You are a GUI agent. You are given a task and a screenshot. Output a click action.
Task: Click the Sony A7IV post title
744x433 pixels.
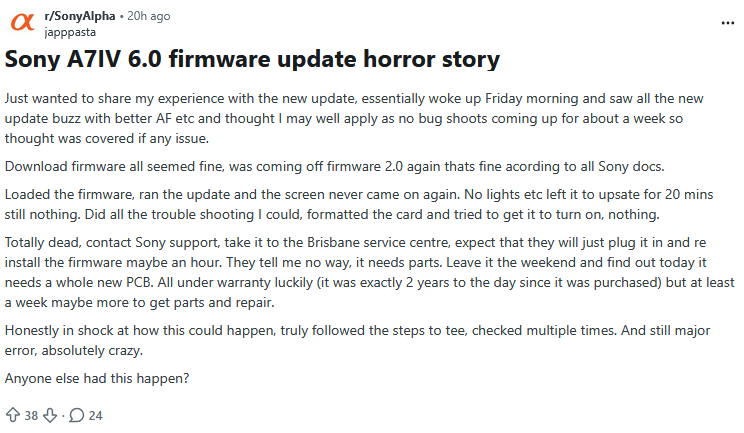coord(252,60)
